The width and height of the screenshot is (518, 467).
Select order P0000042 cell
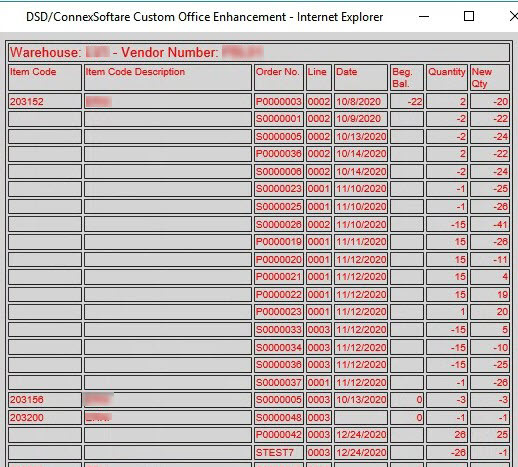[279, 435]
